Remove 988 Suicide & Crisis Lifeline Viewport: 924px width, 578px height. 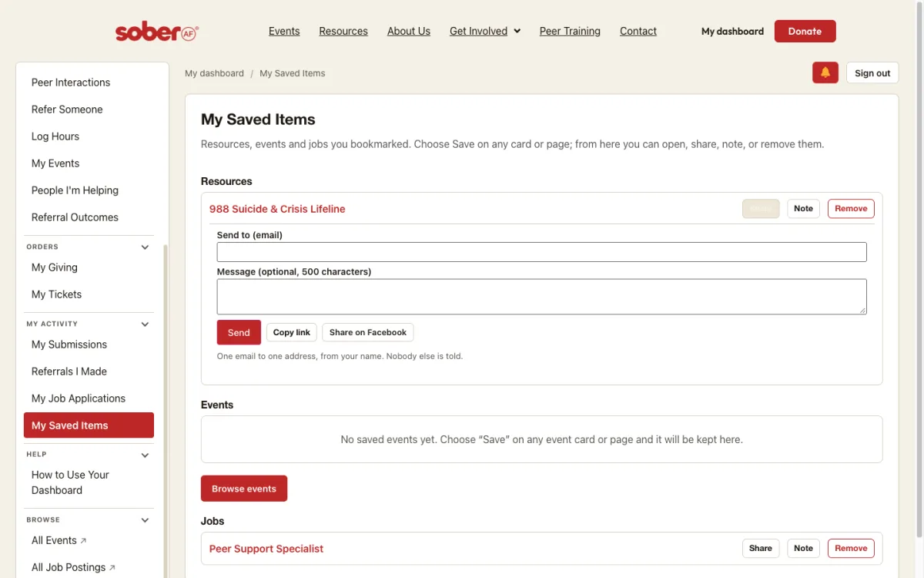[x=851, y=209]
